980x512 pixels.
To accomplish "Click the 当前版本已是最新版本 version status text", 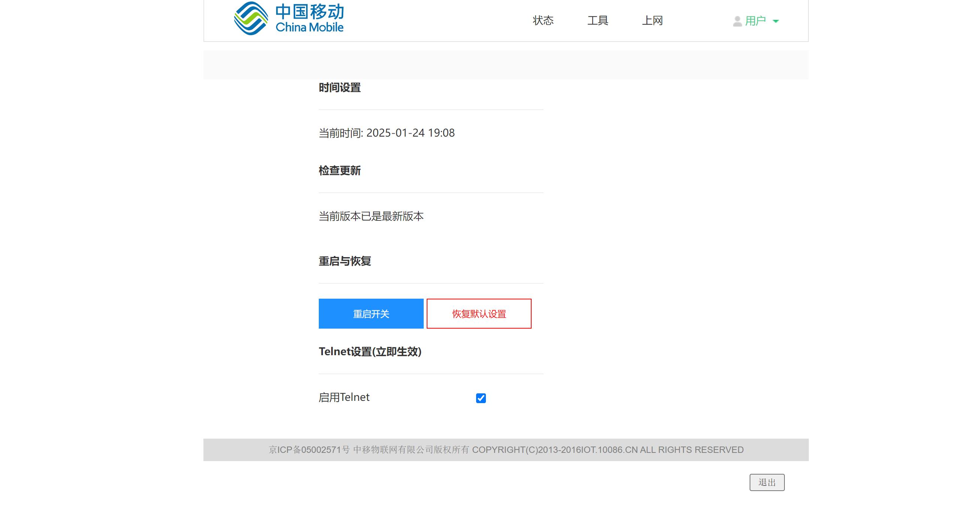I will pyautogui.click(x=371, y=216).
